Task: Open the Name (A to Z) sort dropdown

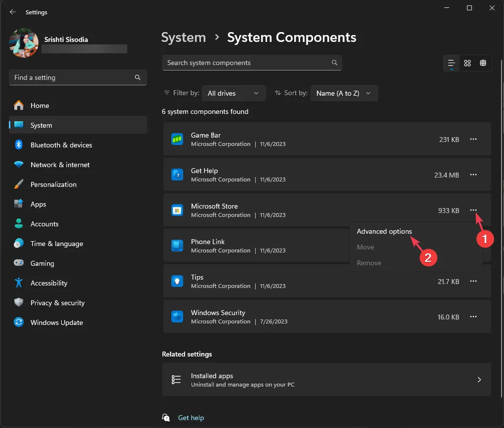Action: point(344,93)
